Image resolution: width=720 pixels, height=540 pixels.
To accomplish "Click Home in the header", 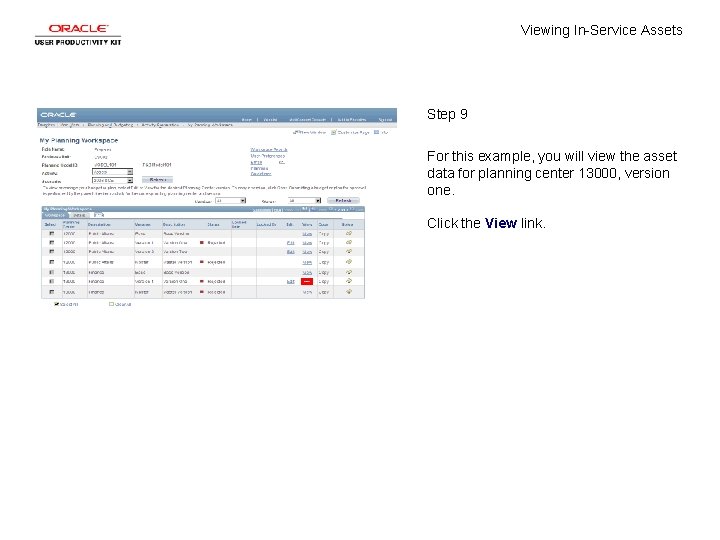I will pos(247,119).
